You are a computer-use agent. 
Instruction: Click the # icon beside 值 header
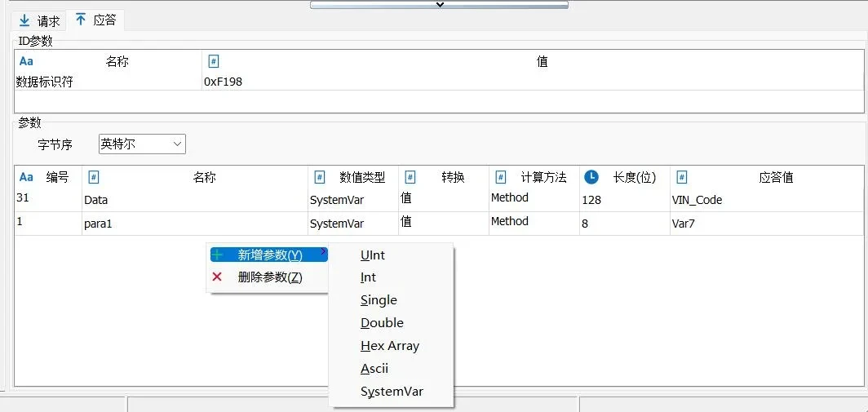pos(214,61)
